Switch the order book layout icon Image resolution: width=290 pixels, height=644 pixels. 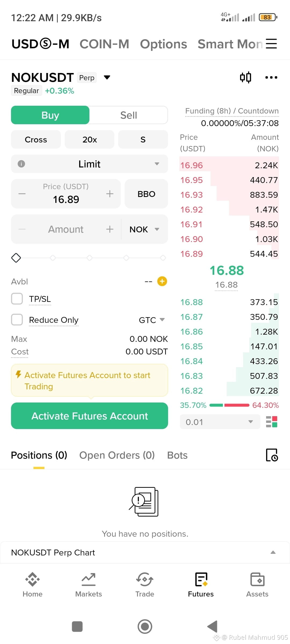271,422
